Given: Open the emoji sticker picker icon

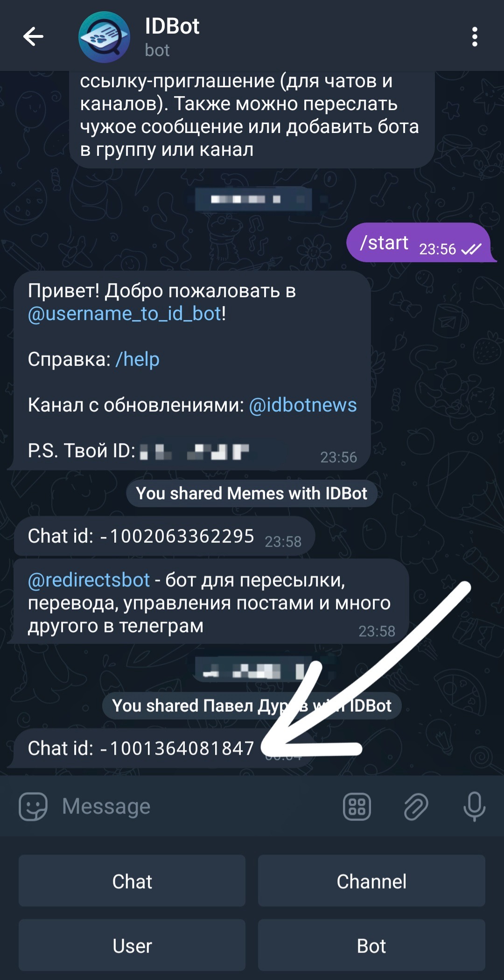Looking at the screenshot, I should click(x=33, y=806).
